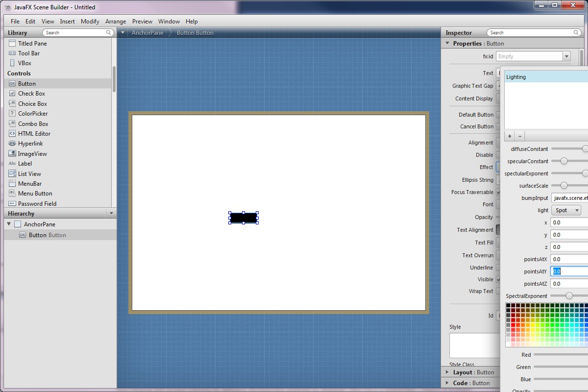
Task: Click the pointsAtX input field
Action: tap(568, 259)
